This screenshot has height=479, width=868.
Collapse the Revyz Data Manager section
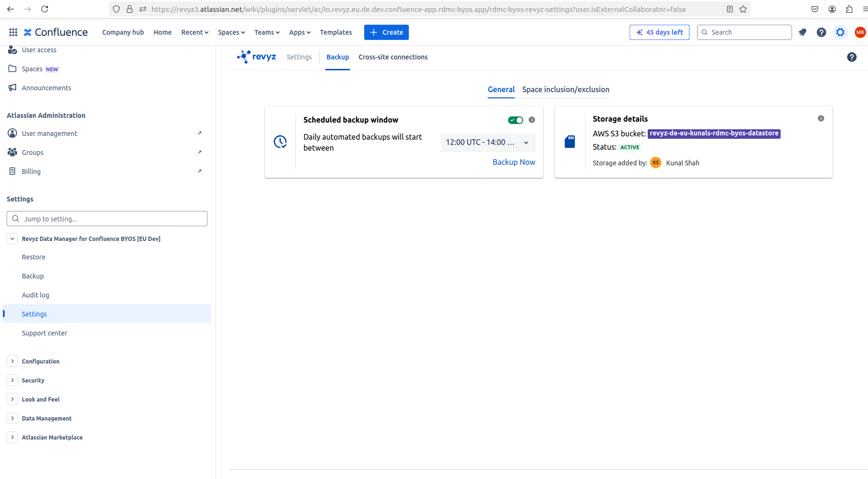[12, 239]
